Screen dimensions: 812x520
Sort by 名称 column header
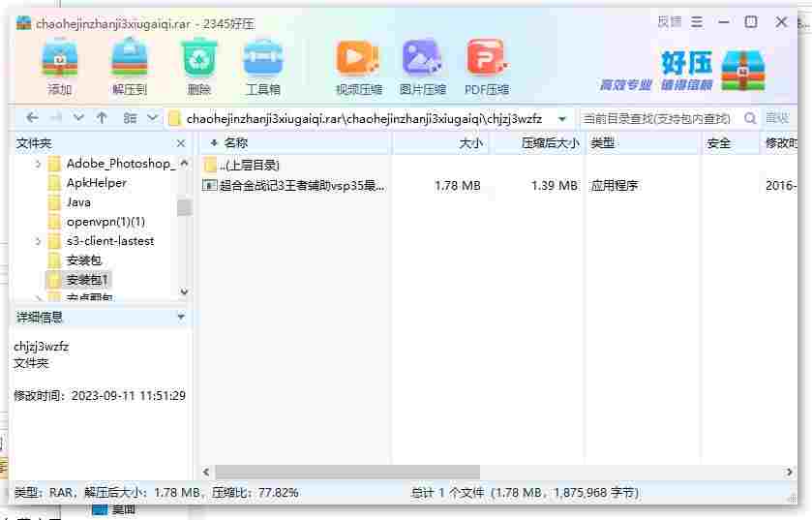[x=294, y=143]
